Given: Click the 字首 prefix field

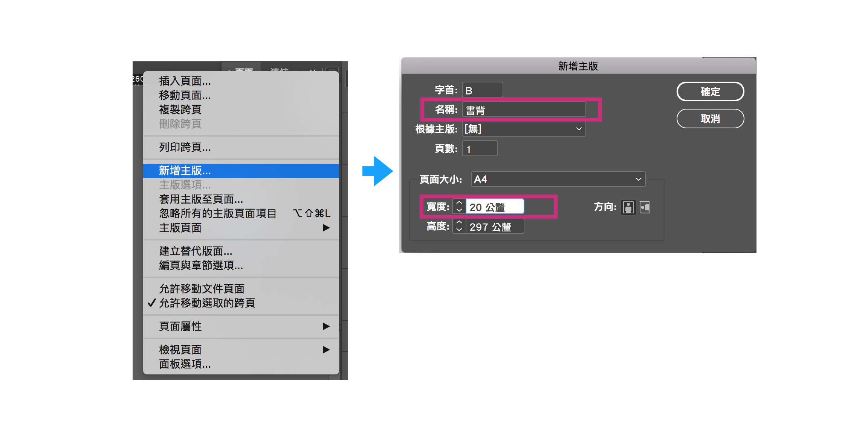Looking at the screenshot, I should [x=482, y=90].
